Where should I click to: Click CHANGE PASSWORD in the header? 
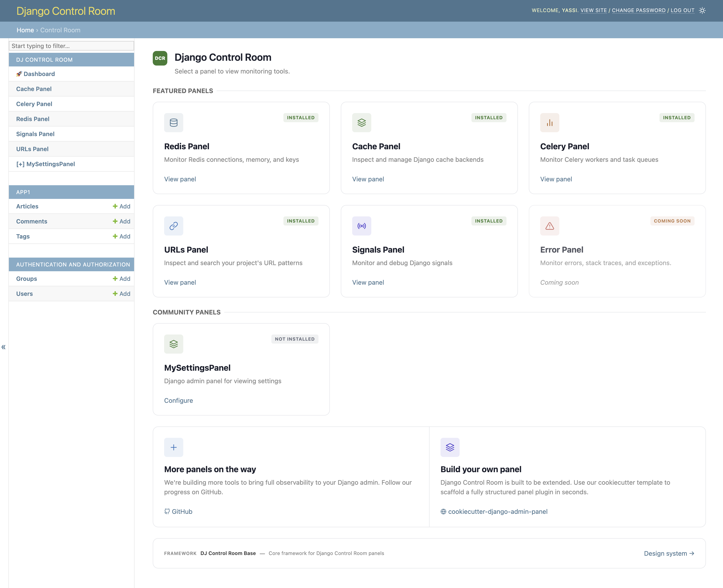pos(639,10)
